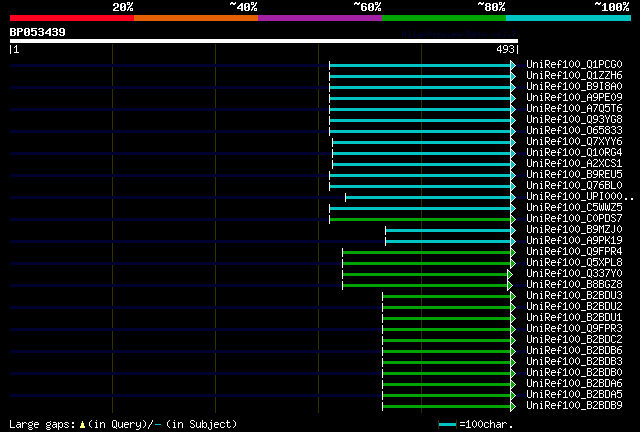Click the Large gaps legend text
The image size is (640, 432).
pyautogui.click(x=123, y=425)
